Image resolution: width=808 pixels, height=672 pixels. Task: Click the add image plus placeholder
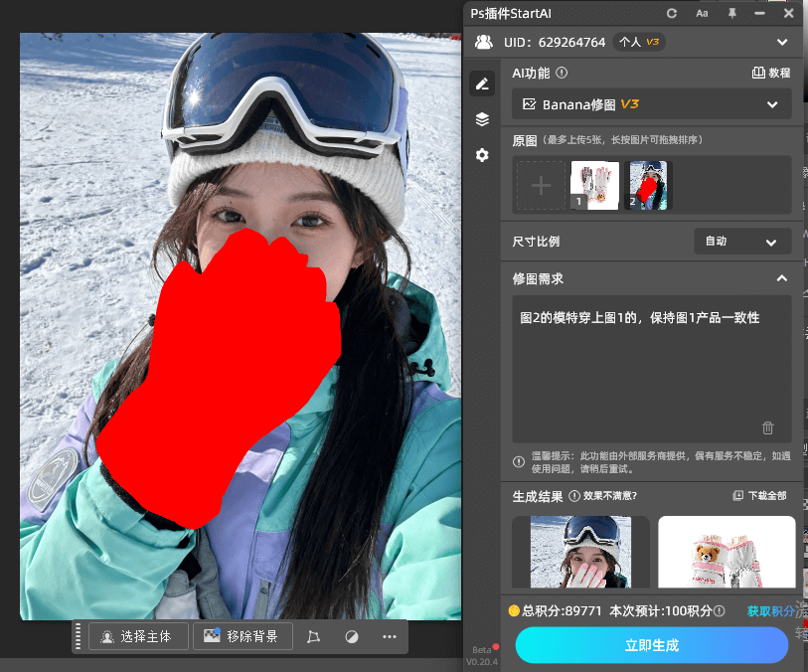pos(541,186)
